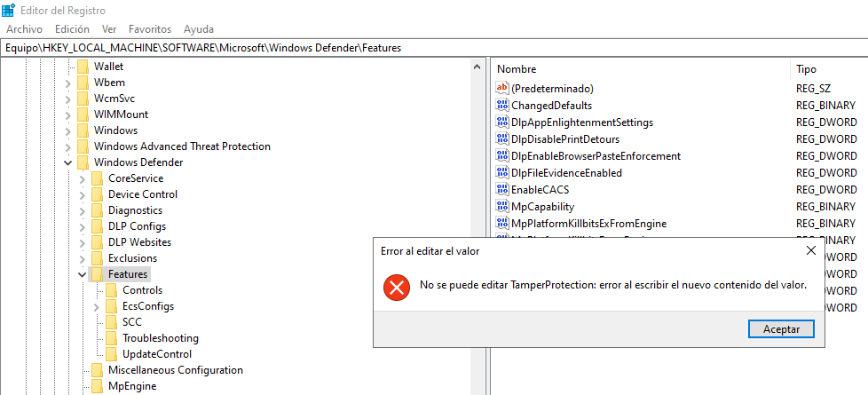Close the error dialog with X
868x395 pixels.
[x=810, y=251]
